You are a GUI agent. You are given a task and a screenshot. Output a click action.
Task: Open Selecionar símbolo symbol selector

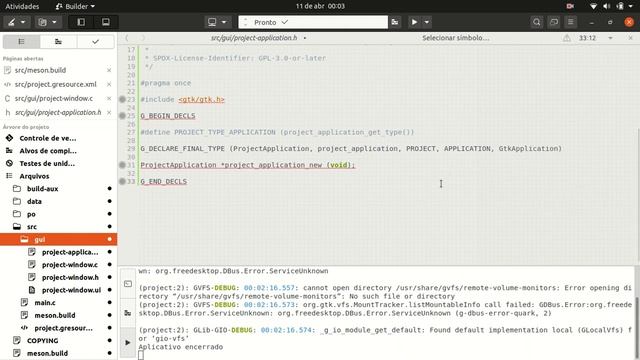click(456, 38)
